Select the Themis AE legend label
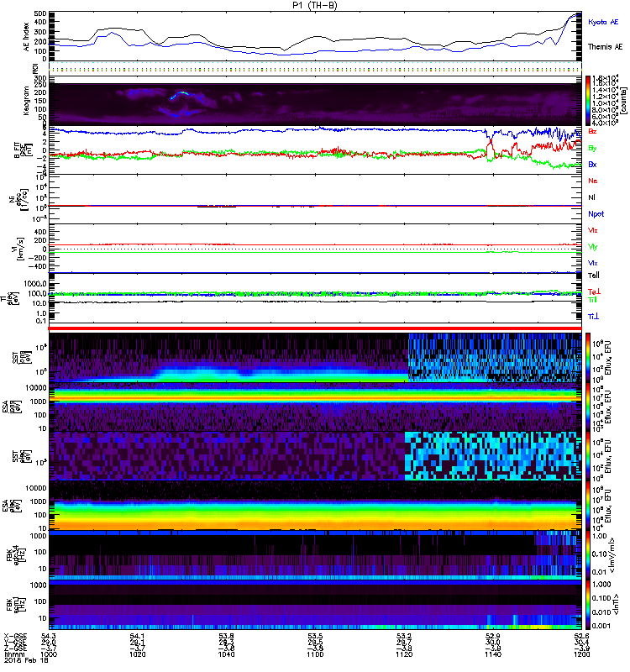The width and height of the screenshot is (630, 672). coord(605,48)
